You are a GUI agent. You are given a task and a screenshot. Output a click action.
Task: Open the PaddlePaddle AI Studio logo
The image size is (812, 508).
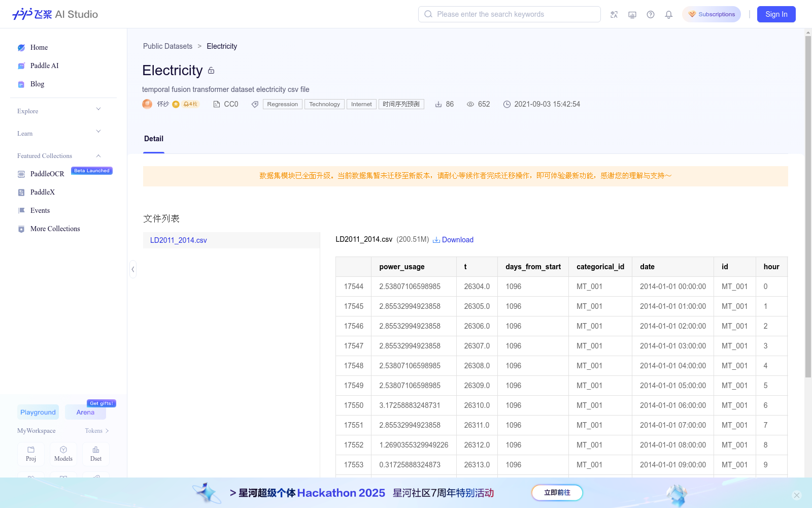tap(55, 14)
